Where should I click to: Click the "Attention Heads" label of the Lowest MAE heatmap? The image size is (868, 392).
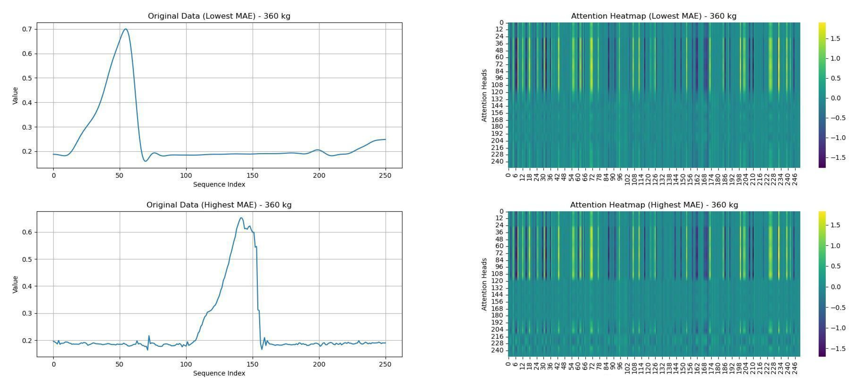484,95
